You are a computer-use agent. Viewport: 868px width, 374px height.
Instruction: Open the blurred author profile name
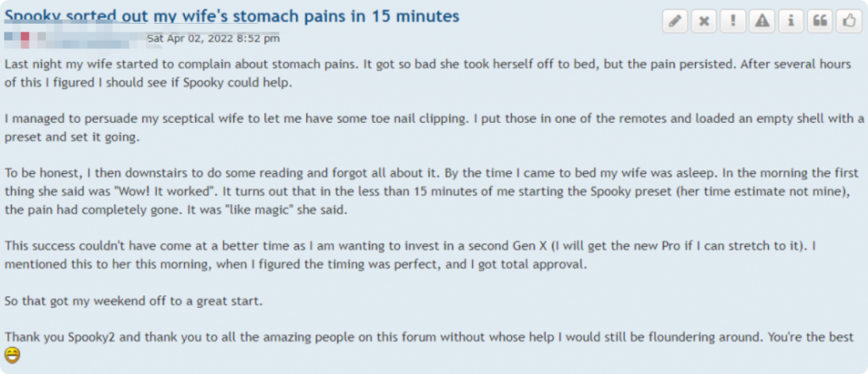[72, 38]
